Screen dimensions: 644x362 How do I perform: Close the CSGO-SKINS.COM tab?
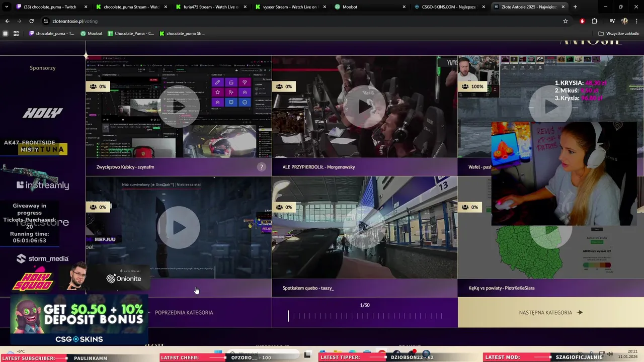pyautogui.click(x=484, y=7)
